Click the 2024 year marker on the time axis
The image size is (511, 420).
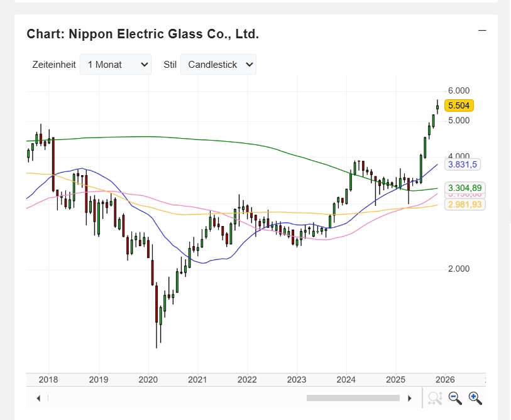click(x=346, y=379)
